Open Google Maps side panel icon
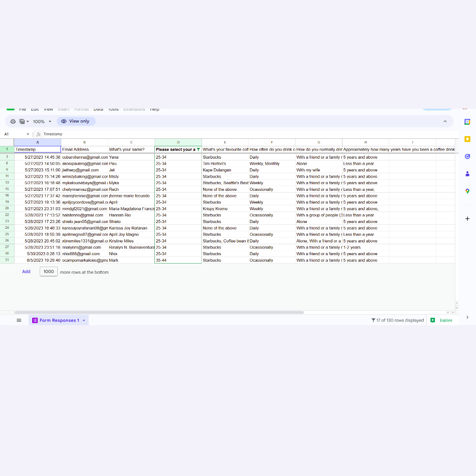 pos(467,191)
